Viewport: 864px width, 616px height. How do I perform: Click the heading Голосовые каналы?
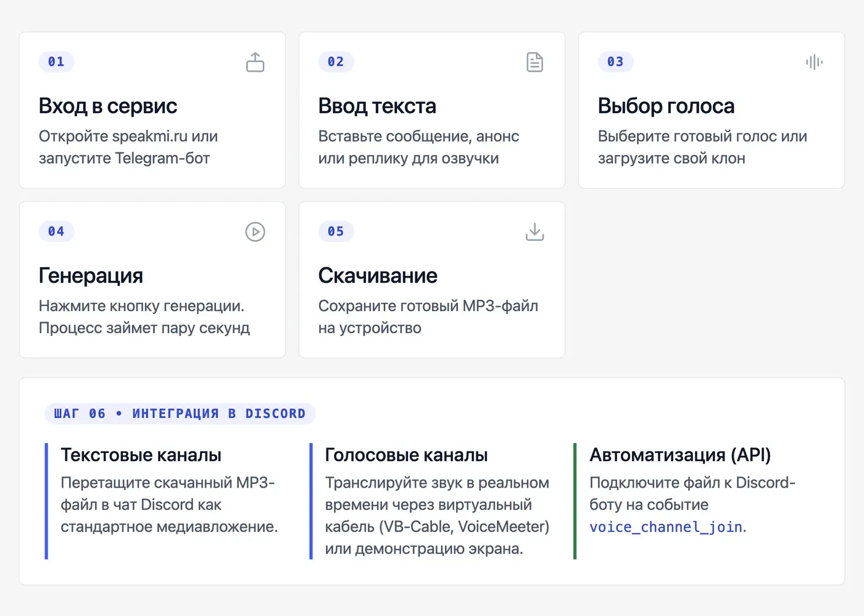(406, 456)
